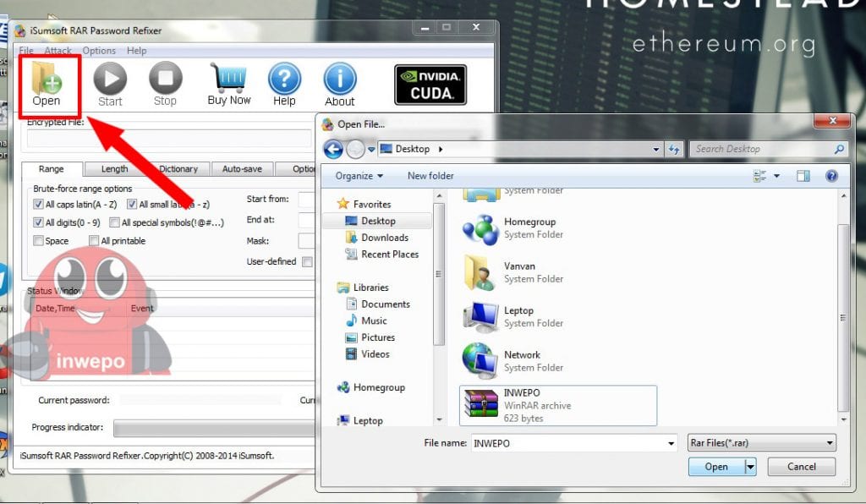The height and width of the screenshot is (504, 866).
Task: Enable All special symbols checkbox
Action: pyautogui.click(x=114, y=222)
